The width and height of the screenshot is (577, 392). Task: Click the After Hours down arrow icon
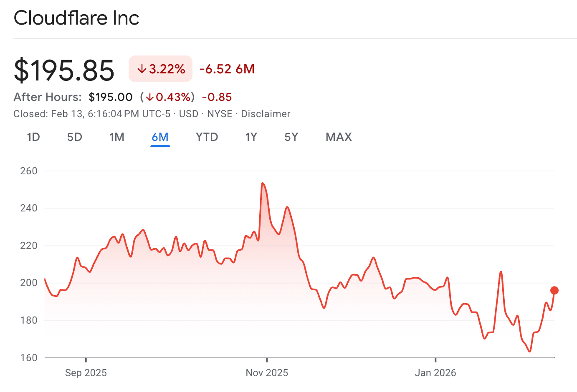[x=150, y=98]
